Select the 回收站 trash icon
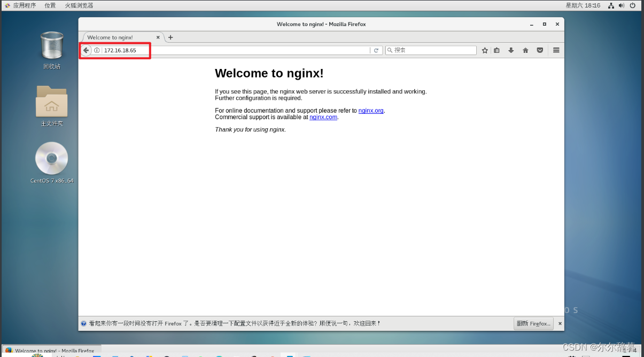This screenshot has height=357, width=644. (x=52, y=50)
